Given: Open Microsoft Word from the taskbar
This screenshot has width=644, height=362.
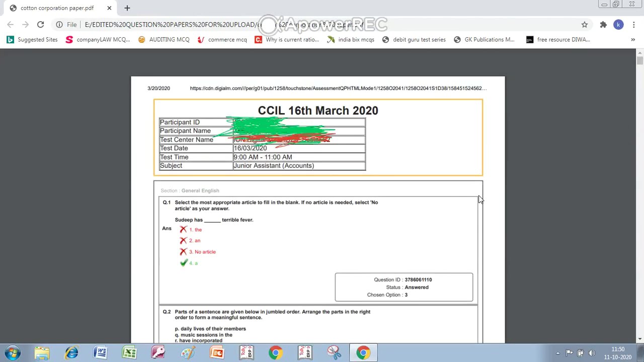Looking at the screenshot, I should pyautogui.click(x=101, y=353).
